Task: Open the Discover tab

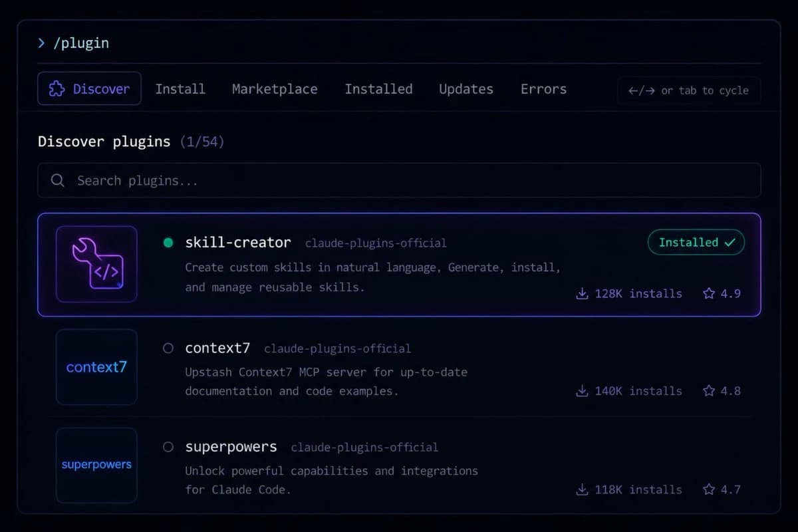Action: point(89,88)
